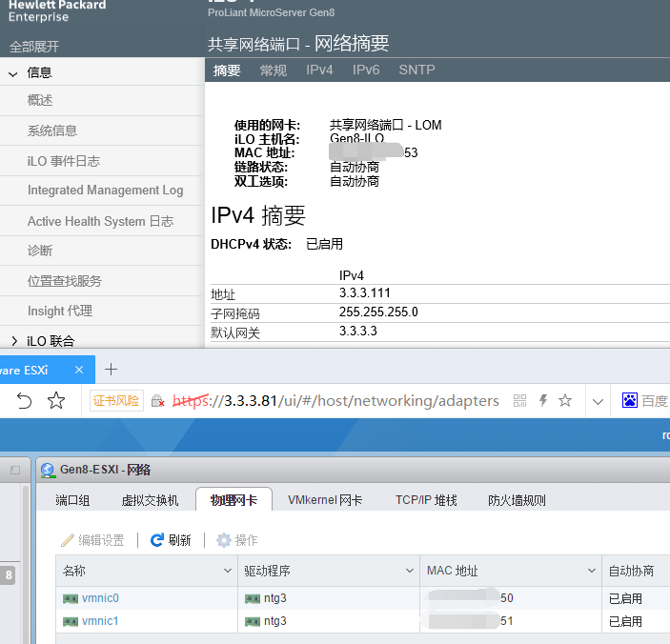The image size is (670, 644).
Task: Open iLO 事件日志
Action: 63,161
